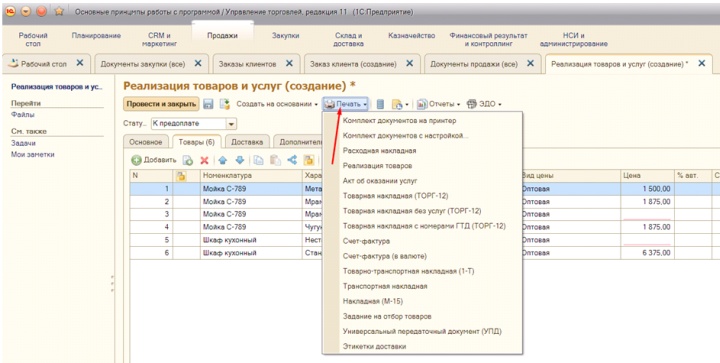Viewport: 720px width, 363px height.
Task: Click Провести и закрыть button
Action: click(161, 104)
